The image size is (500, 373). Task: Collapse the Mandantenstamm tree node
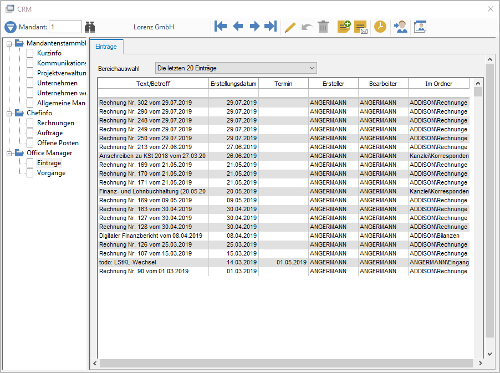(9, 43)
